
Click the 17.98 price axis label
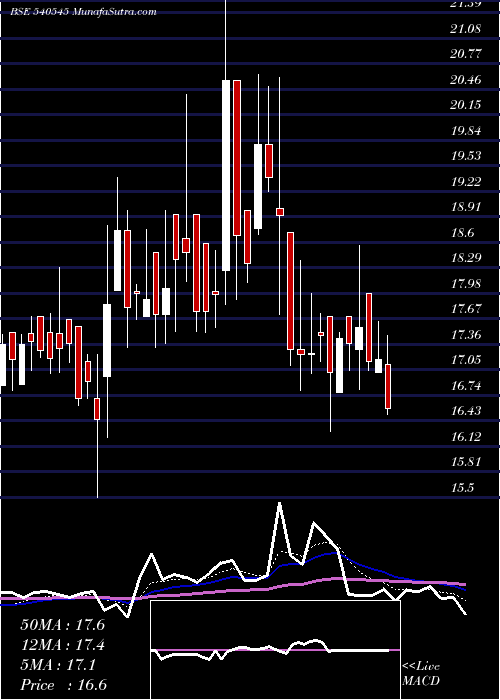466,284
